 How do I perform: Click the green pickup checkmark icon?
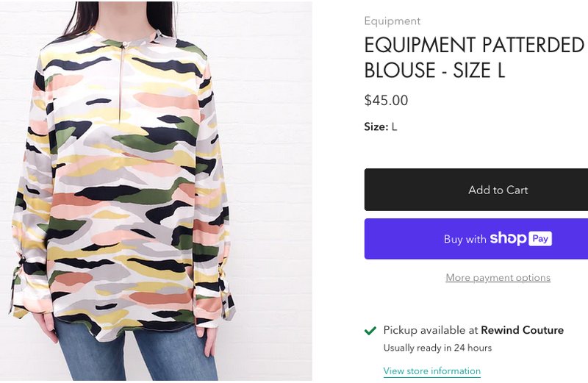[x=371, y=331]
